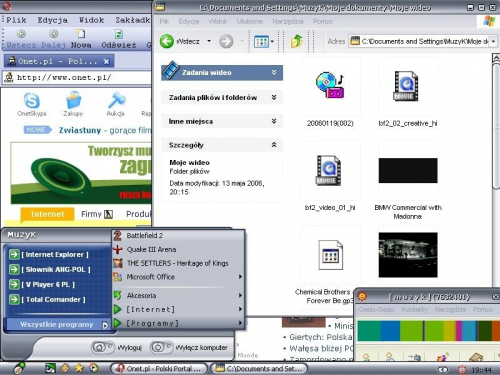Click Giertych: Polska news link
500x375 pixels.
[321, 337]
